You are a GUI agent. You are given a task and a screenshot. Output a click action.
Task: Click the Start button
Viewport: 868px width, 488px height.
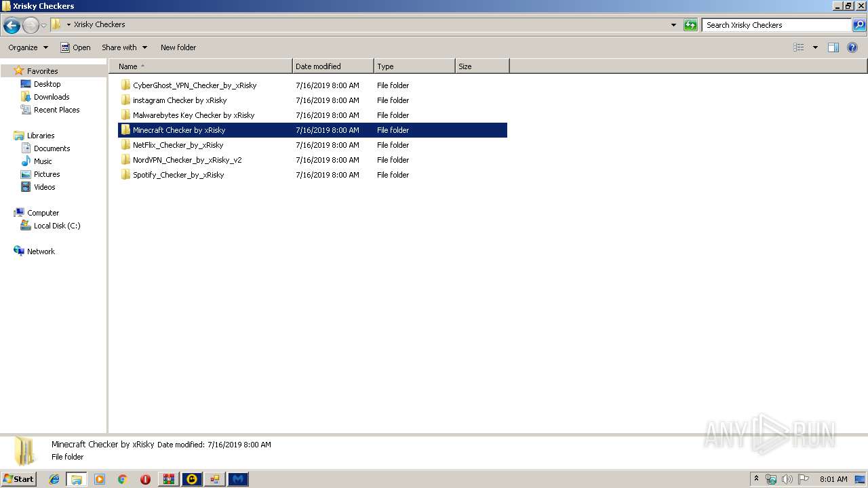point(18,479)
